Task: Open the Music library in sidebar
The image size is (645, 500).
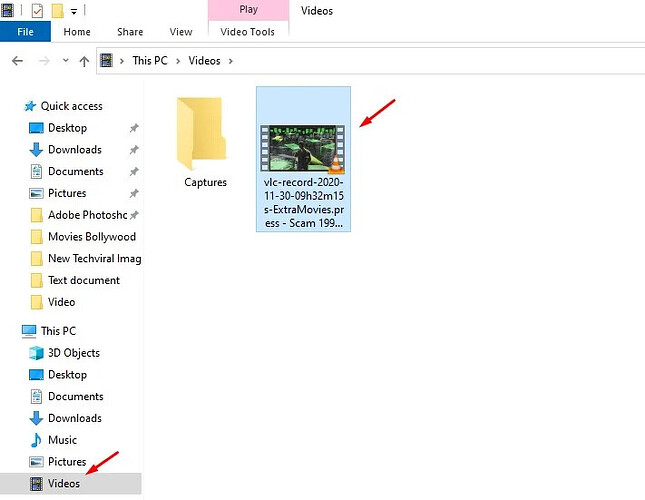Action: tap(62, 440)
